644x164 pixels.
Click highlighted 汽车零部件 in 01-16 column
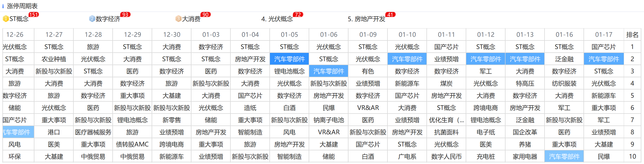[564, 156]
